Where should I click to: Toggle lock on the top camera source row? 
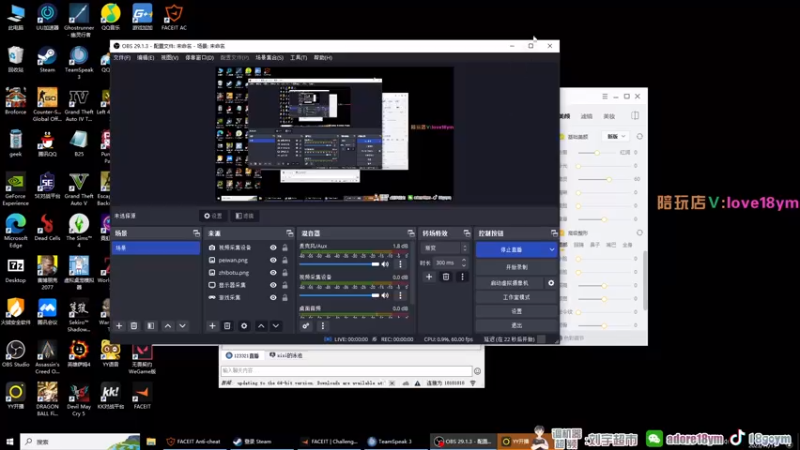pyautogui.click(x=285, y=247)
